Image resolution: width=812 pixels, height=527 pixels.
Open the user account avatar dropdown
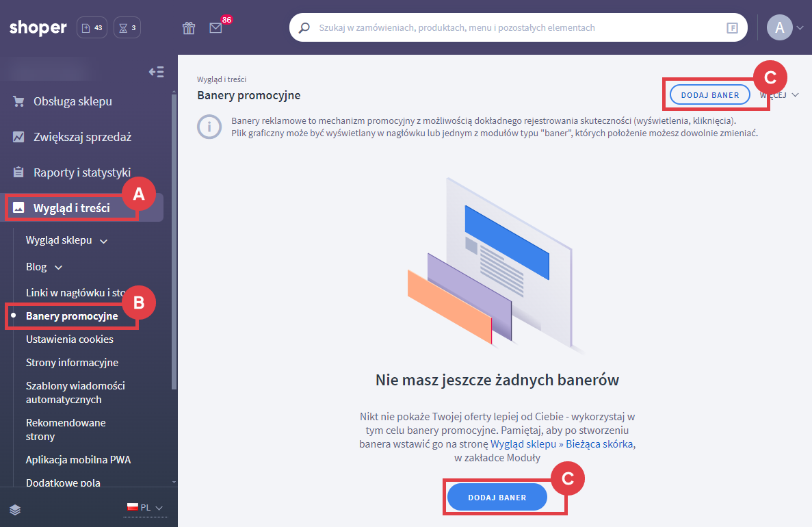pos(785,28)
